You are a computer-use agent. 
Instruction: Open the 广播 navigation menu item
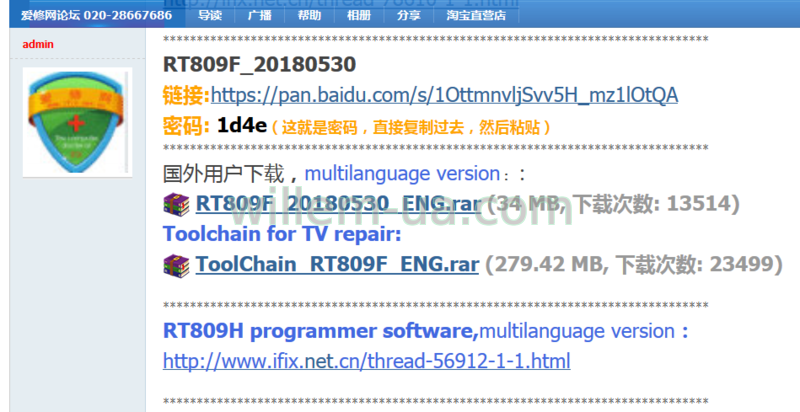tap(259, 15)
